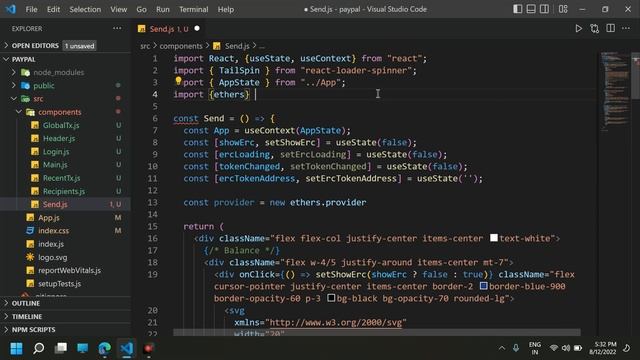This screenshot has height=360, width=640.
Task: Click the bg-black color swatch
Action: 331,298
